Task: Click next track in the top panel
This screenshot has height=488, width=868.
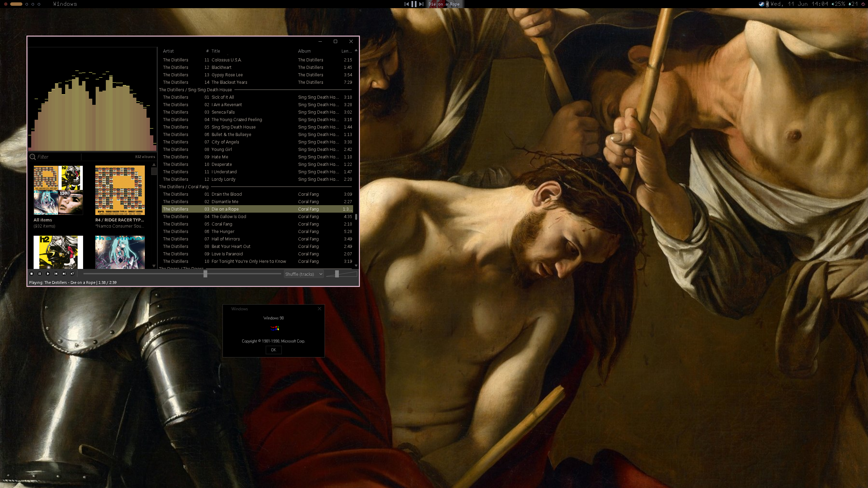Action: coord(421,4)
